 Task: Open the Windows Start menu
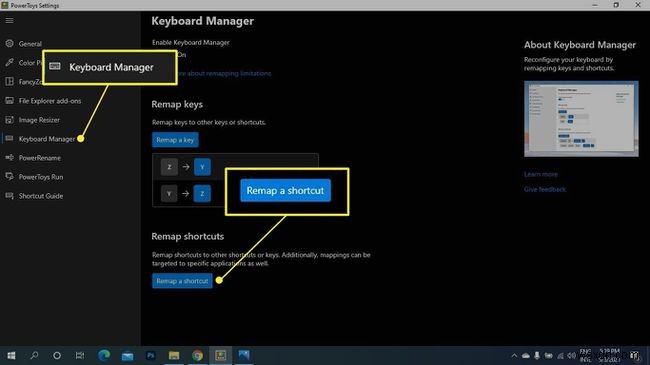11,355
